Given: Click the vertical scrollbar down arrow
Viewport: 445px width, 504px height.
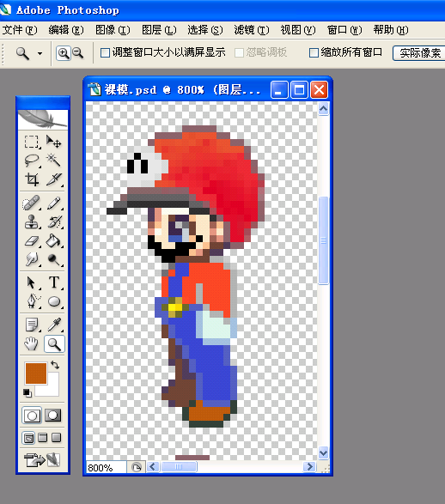Looking at the screenshot, I should [x=323, y=452].
